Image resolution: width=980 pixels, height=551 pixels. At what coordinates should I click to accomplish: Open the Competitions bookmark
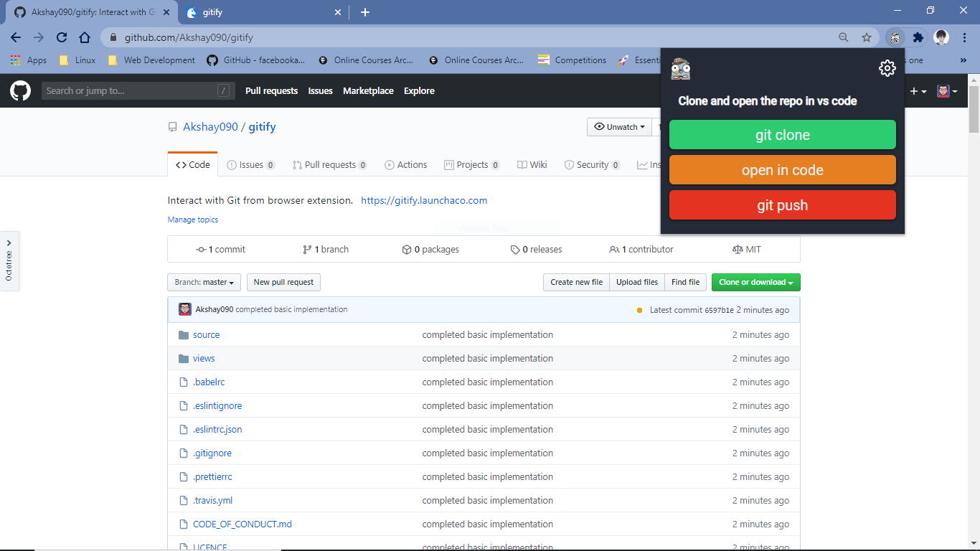[572, 60]
